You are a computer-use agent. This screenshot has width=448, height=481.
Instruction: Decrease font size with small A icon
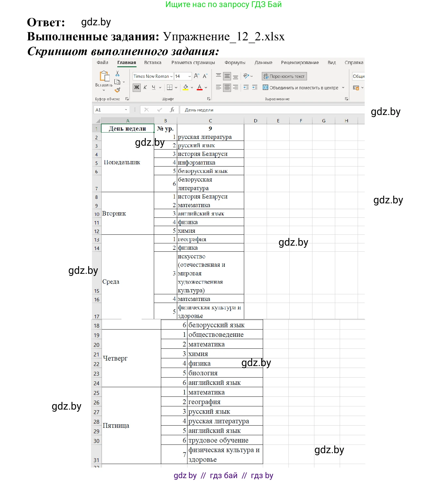205,76
